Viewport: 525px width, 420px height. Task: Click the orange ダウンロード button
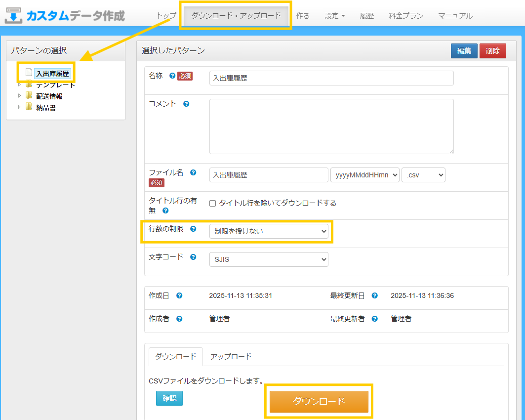click(x=319, y=401)
